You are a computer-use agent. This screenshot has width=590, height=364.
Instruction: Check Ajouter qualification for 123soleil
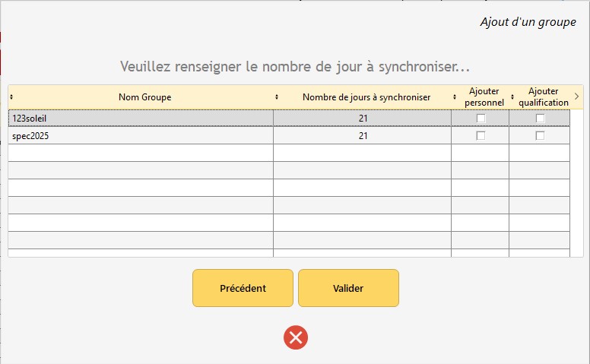tap(540, 119)
